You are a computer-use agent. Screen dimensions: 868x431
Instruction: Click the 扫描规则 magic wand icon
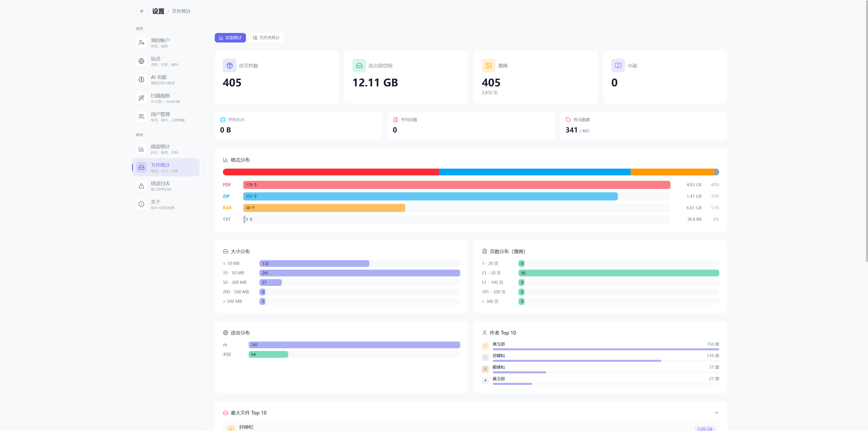pyautogui.click(x=142, y=98)
